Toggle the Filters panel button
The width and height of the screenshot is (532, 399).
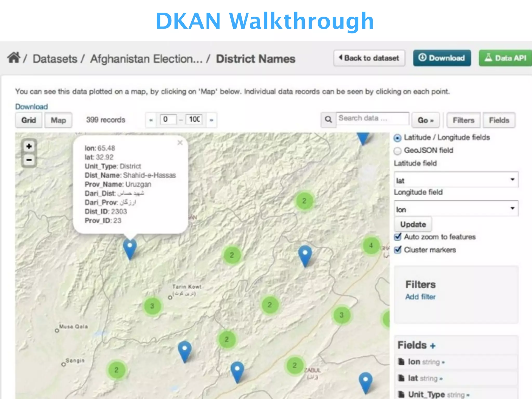pos(463,120)
